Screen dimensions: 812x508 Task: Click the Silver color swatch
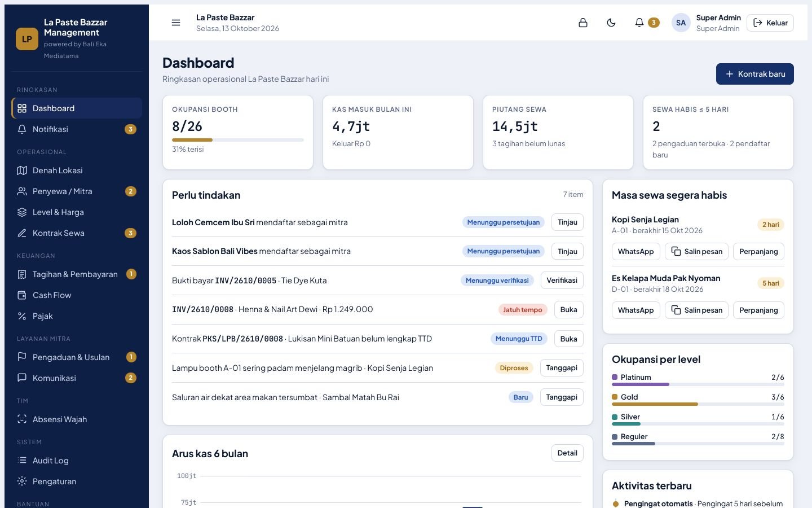615,417
